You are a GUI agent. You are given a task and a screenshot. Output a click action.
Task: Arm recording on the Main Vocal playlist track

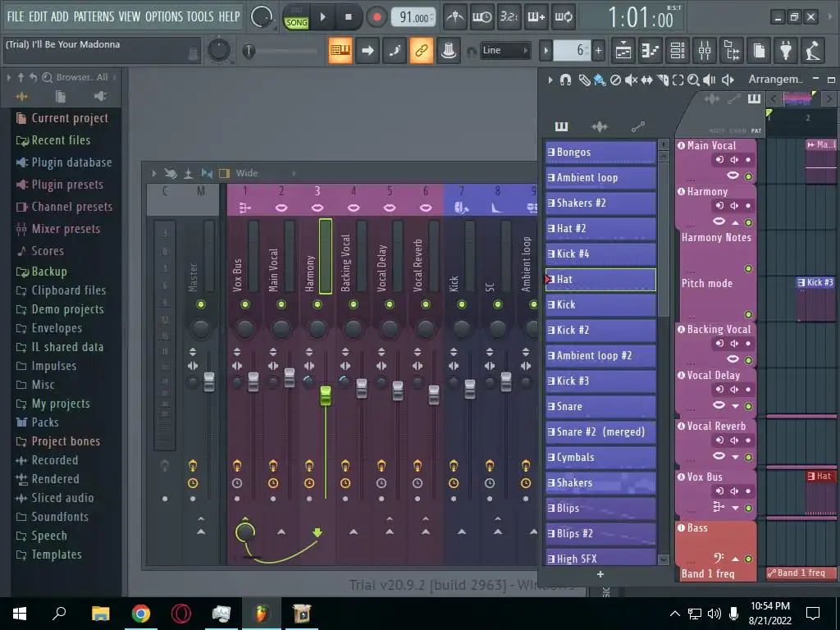748,160
